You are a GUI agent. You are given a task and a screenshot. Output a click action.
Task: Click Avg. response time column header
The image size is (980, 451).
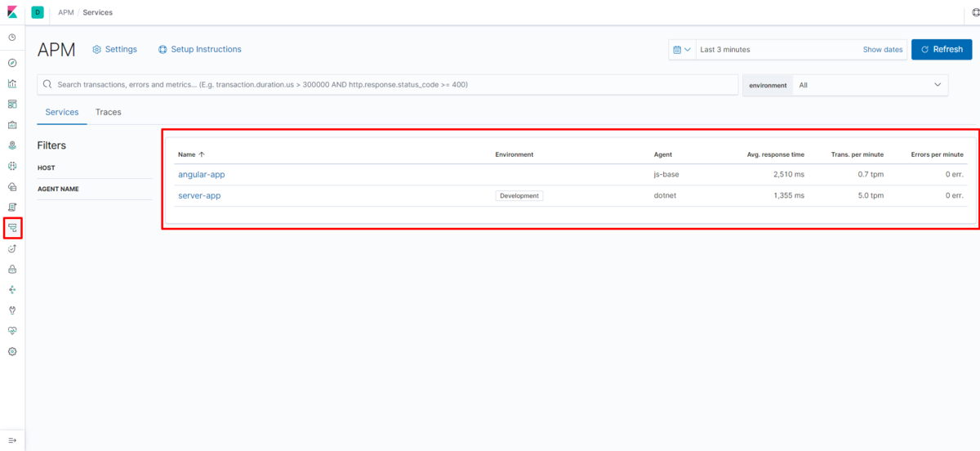(x=776, y=154)
